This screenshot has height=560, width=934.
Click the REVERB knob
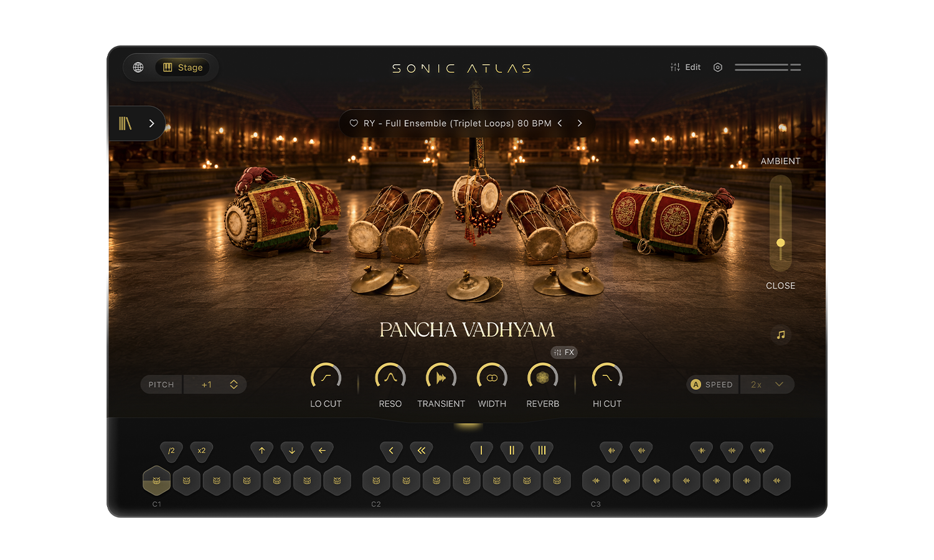(x=542, y=378)
